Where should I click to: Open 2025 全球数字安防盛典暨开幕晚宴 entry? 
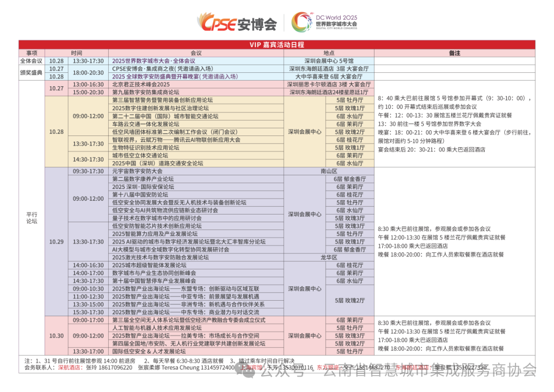pyautogui.click(x=196, y=76)
